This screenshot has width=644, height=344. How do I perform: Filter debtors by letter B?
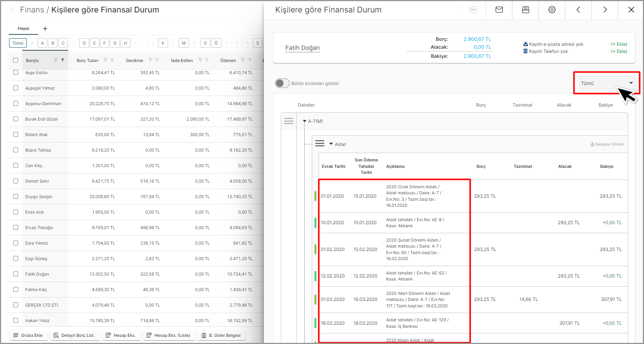(53, 43)
